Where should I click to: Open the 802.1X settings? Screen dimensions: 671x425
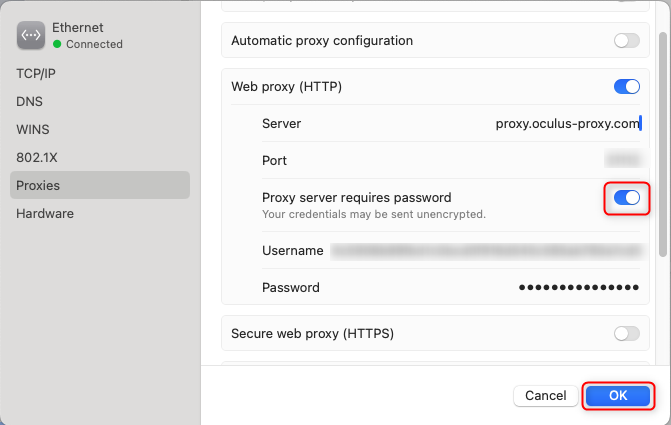pyautogui.click(x=36, y=157)
